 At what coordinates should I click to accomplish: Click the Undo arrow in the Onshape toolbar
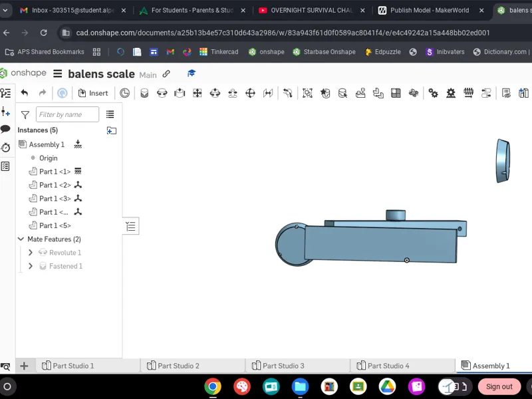pyautogui.click(x=25, y=93)
